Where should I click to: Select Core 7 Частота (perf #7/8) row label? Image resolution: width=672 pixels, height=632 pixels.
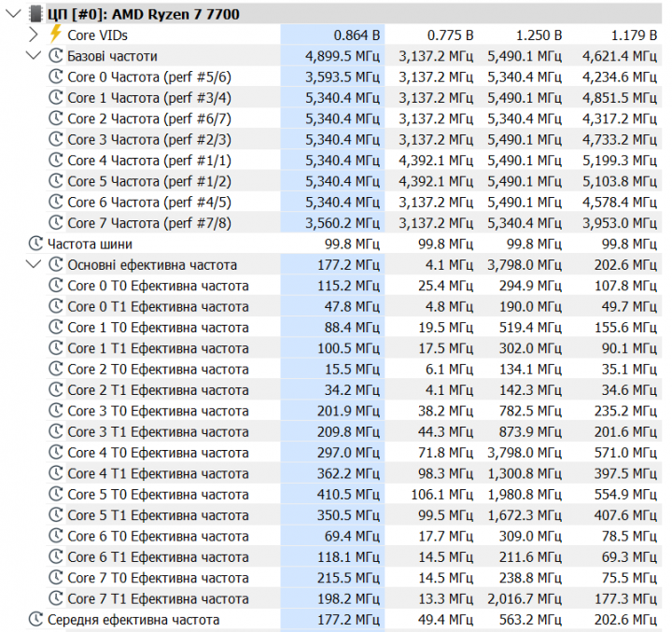[149, 223]
